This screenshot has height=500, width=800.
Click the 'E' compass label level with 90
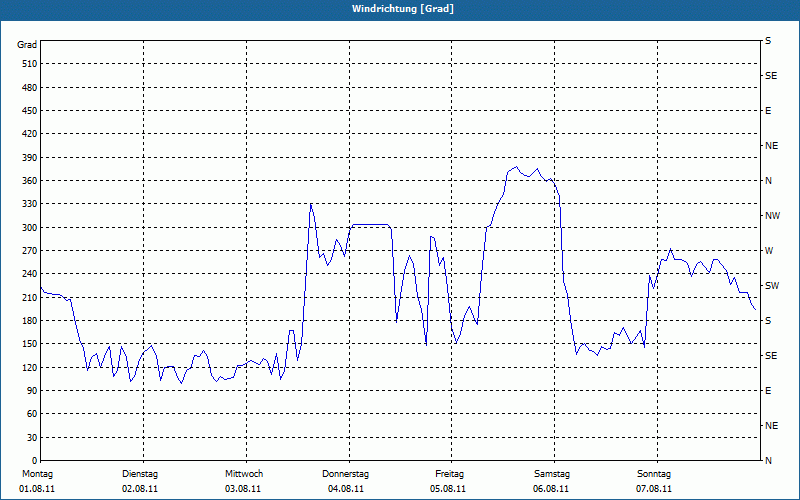click(x=768, y=391)
